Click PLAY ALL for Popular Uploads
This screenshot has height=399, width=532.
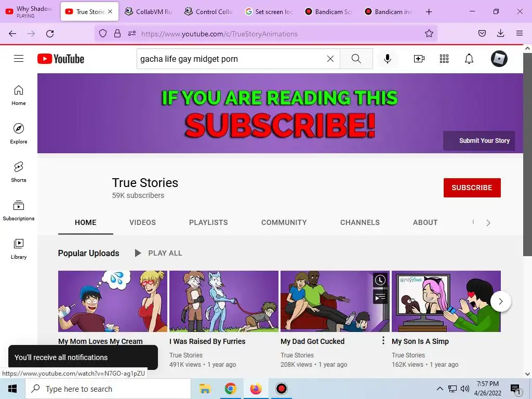coord(159,253)
